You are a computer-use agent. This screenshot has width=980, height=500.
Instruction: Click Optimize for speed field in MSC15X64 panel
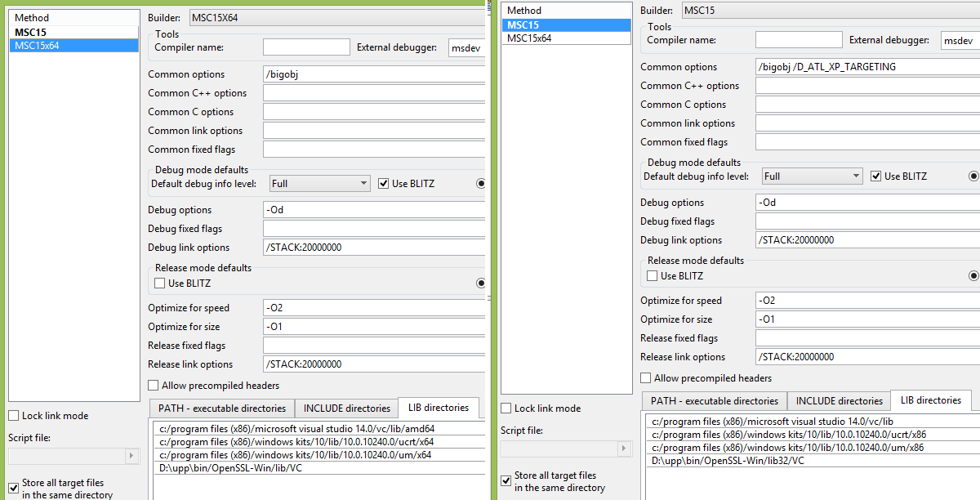pos(374,308)
